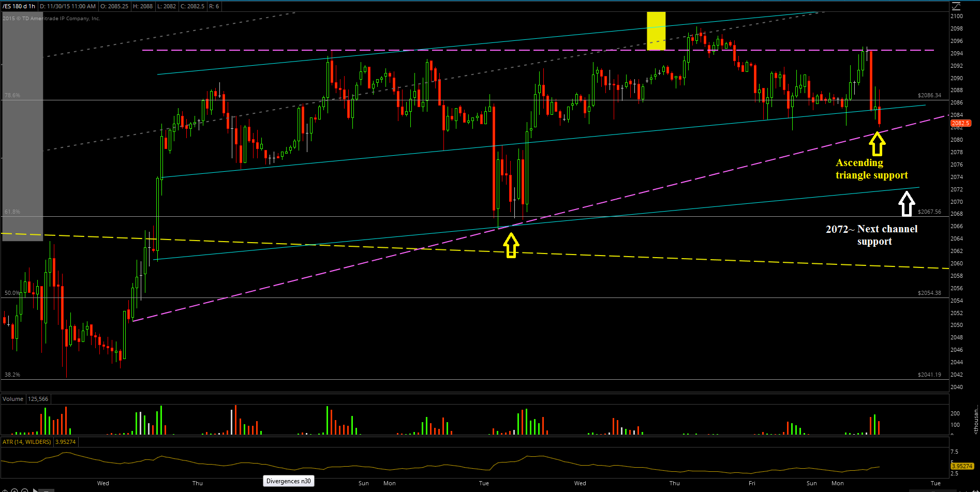Click the range value R: 6

click(214, 6)
